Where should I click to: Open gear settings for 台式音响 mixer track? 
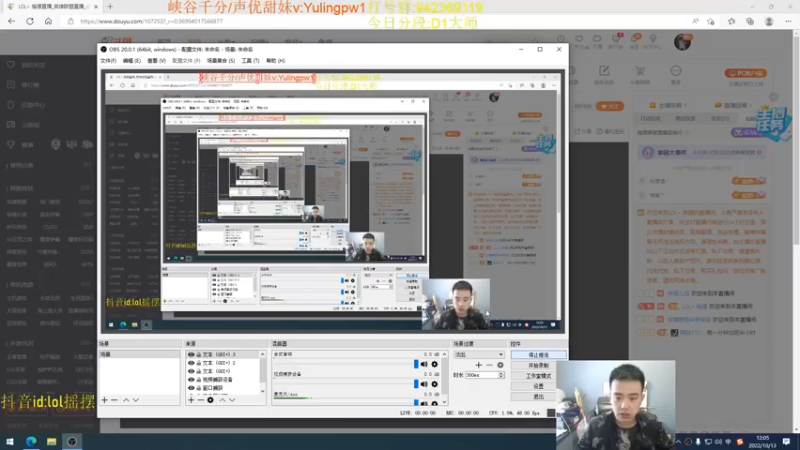point(435,364)
